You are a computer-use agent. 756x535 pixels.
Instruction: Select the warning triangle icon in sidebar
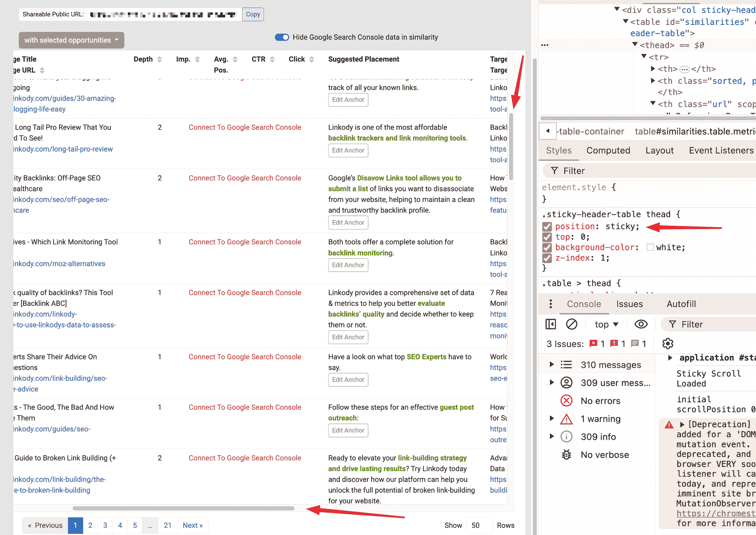tap(566, 419)
